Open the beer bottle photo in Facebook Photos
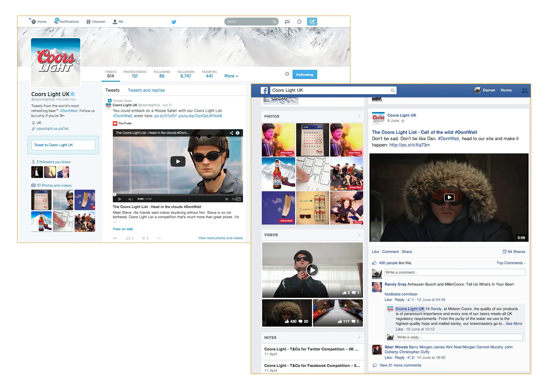Viewport: 555px width, 392px height. (x=278, y=174)
